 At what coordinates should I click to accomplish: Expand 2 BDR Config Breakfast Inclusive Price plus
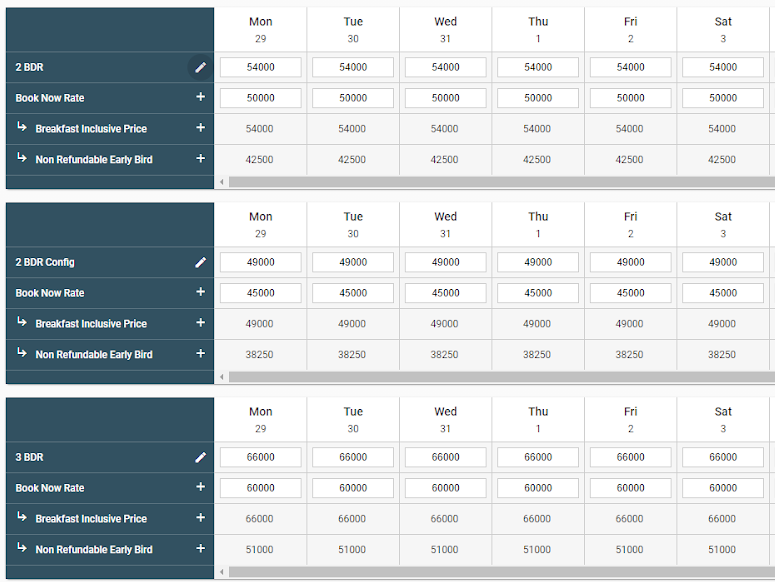tap(200, 323)
